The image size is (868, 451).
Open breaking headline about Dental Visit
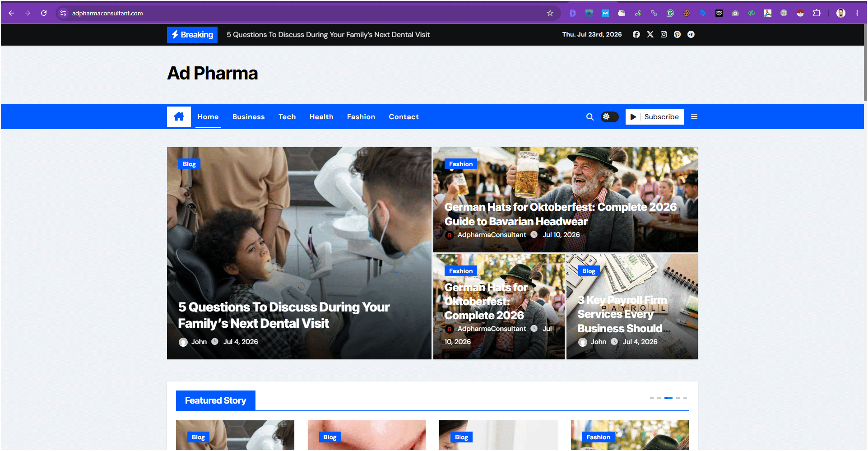pyautogui.click(x=328, y=35)
